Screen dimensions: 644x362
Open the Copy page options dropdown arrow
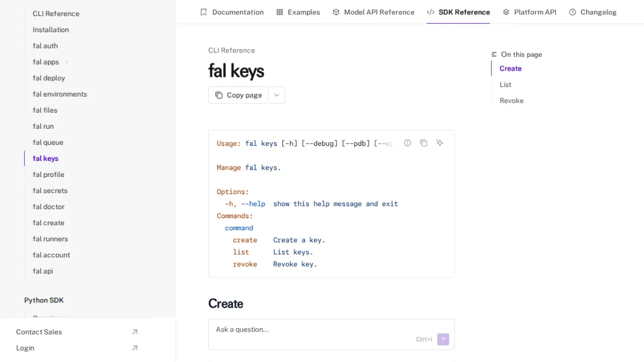coord(277,95)
